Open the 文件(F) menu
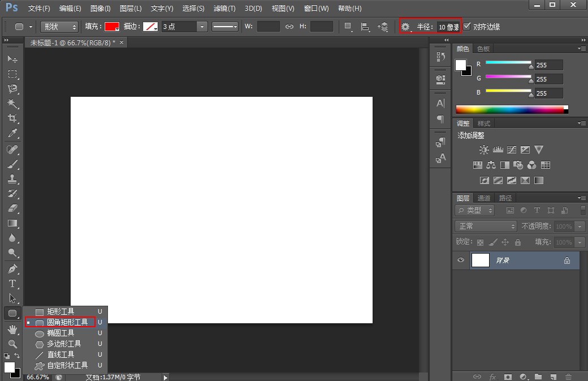 pyautogui.click(x=39, y=8)
